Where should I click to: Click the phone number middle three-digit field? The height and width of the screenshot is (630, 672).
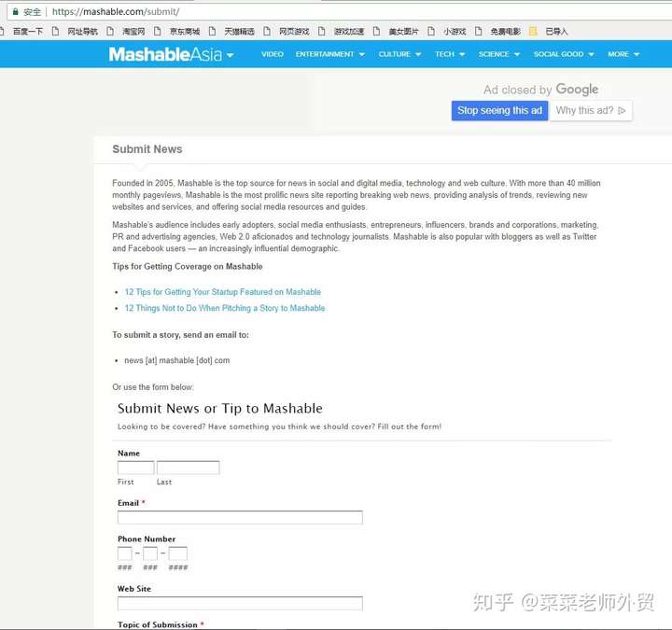tap(150, 553)
